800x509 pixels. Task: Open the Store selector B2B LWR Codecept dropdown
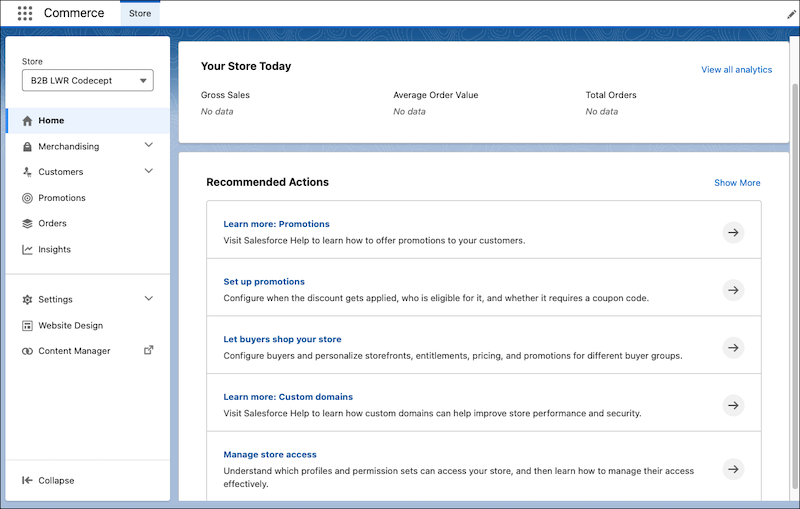tap(88, 81)
